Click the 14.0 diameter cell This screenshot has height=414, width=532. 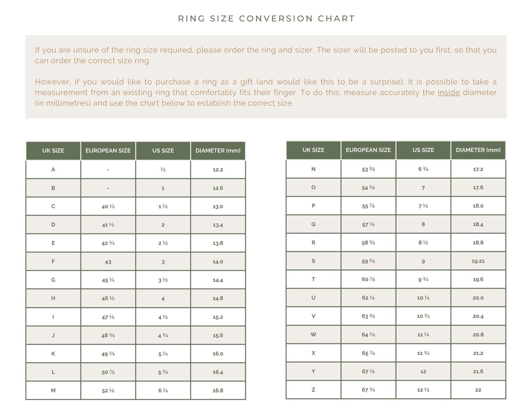(x=218, y=262)
